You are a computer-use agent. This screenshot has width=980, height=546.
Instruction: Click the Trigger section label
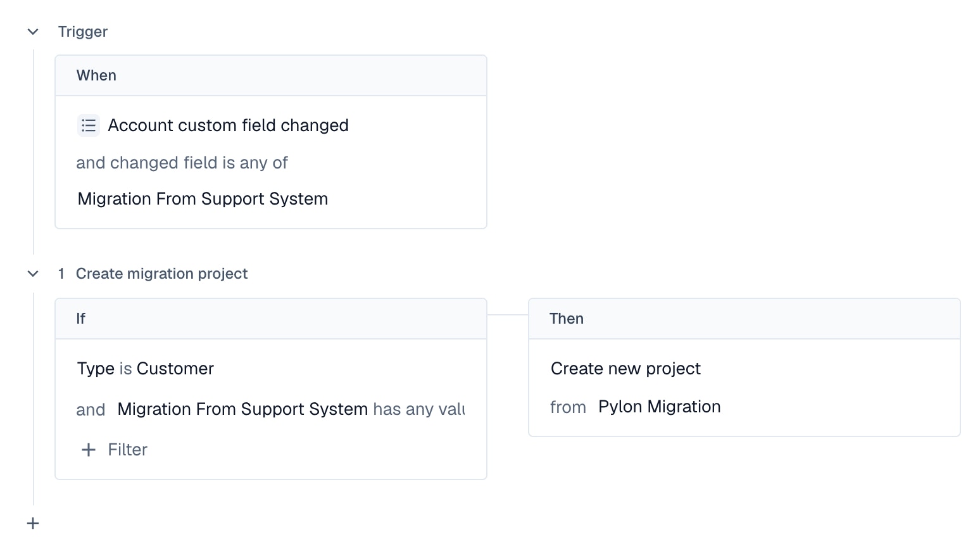click(x=83, y=32)
